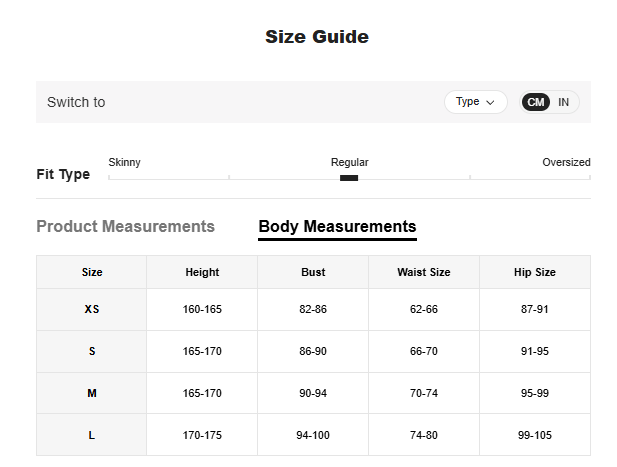Switch units to CM
Screen dimensions: 617x467
[x=536, y=102]
